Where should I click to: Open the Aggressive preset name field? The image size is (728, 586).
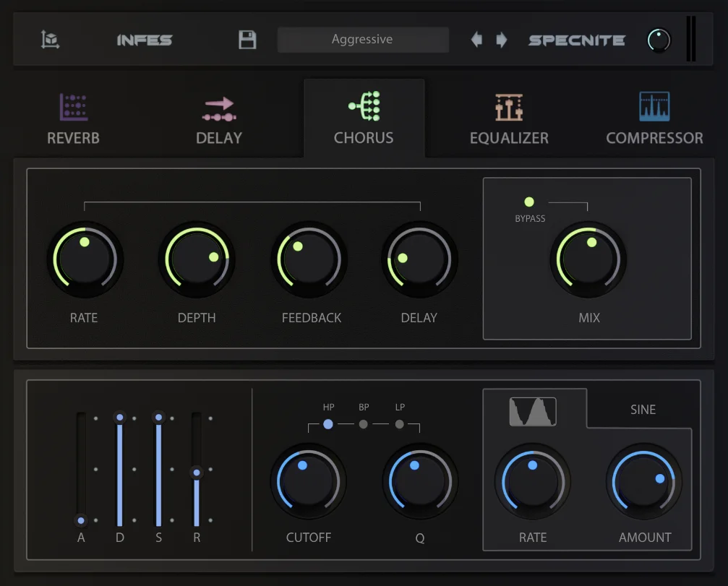coord(363,40)
